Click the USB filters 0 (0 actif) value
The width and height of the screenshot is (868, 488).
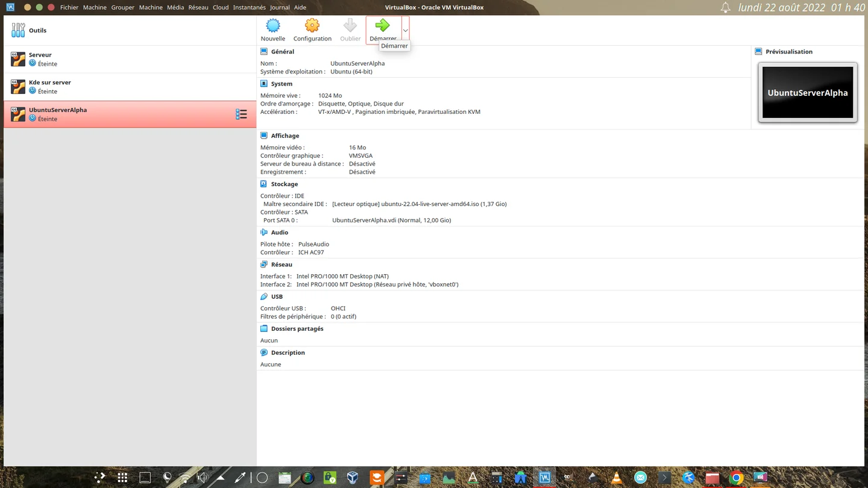click(344, 317)
